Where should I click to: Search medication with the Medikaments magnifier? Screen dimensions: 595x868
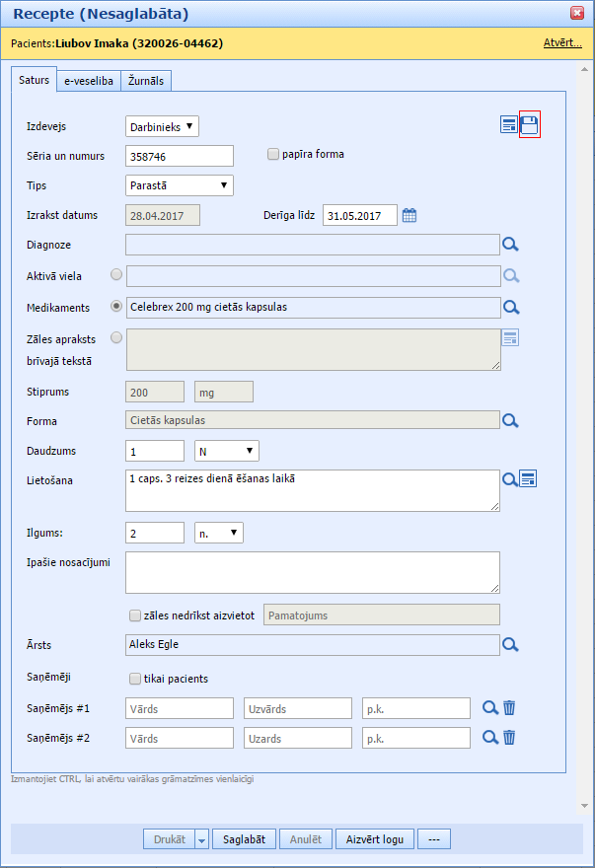[511, 307]
